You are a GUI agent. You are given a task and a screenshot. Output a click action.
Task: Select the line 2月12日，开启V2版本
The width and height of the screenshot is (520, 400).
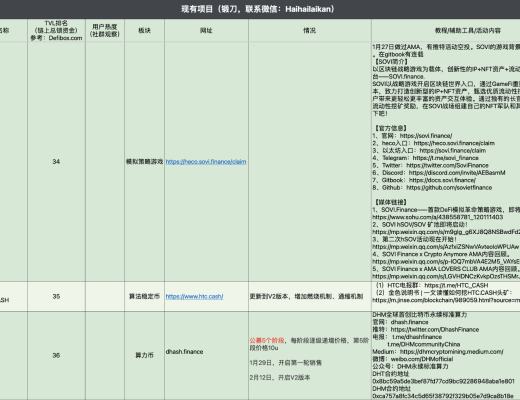280,378
